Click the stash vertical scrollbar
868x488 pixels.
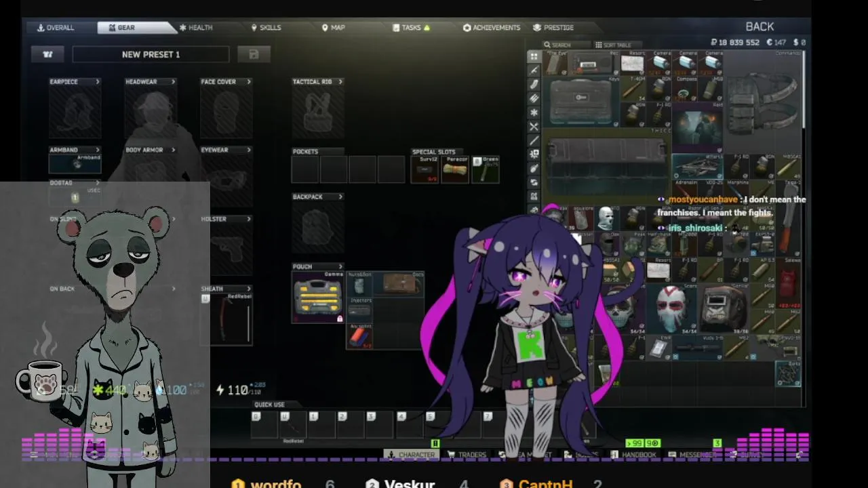tap(804, 88)
